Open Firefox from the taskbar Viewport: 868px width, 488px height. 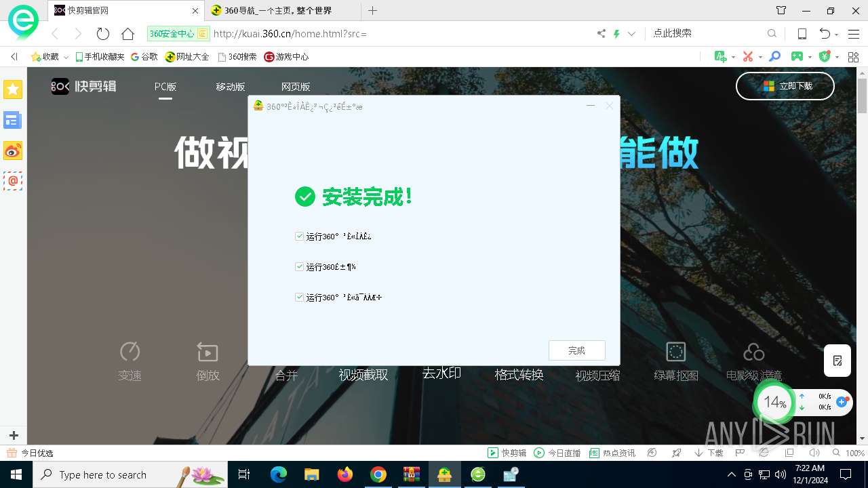(345, 474)
